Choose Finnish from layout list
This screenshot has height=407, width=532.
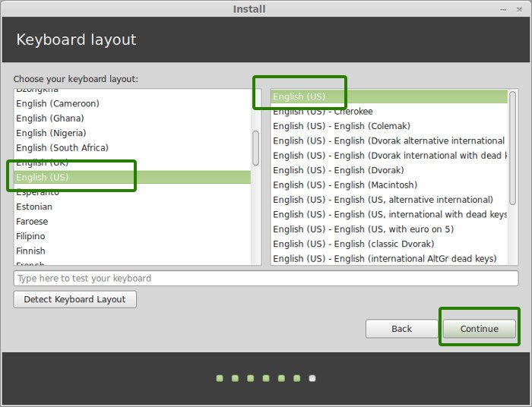pyautogui.click(x=30, y=251)
